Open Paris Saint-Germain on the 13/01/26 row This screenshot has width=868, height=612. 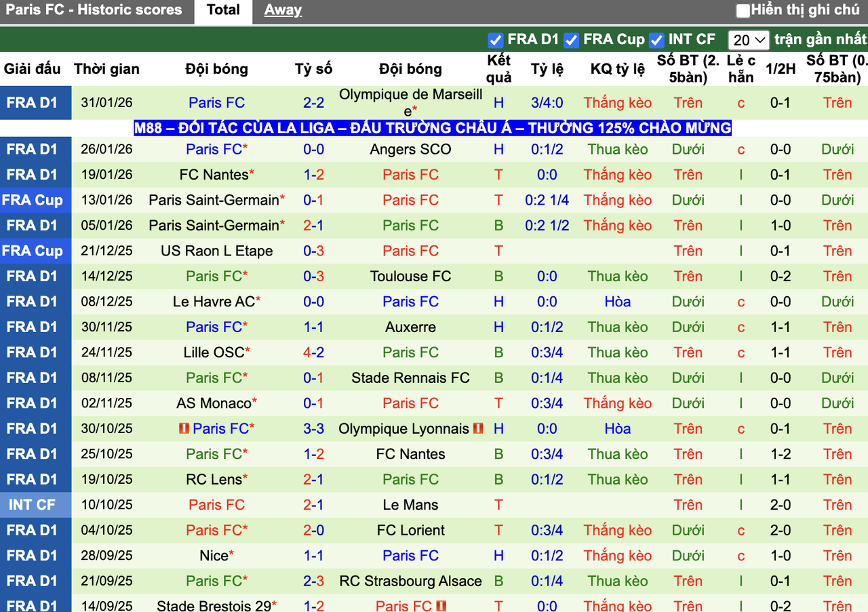tap(214, 200)
